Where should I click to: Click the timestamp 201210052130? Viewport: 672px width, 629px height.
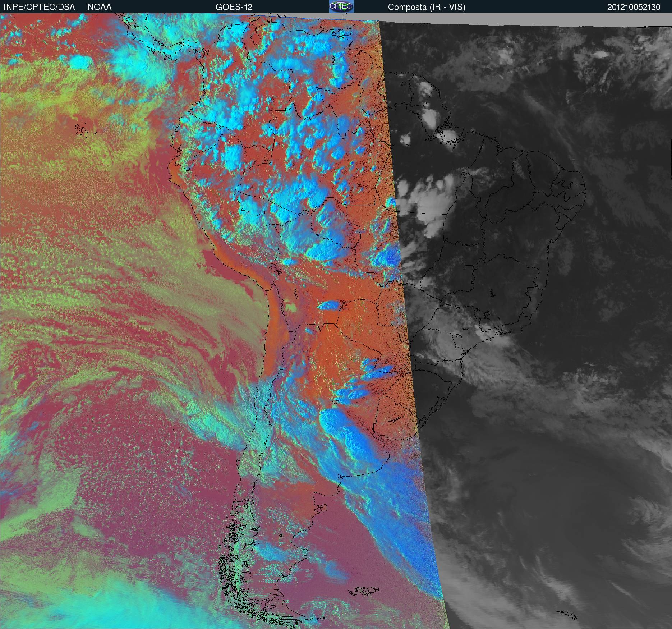pyautogui.click(x=634, y=7)
